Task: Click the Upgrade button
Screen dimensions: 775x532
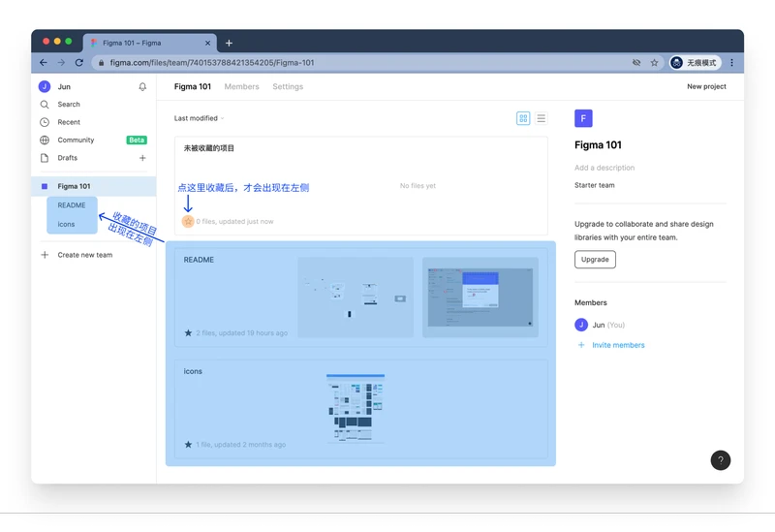Action: click(x=595, y=259)
